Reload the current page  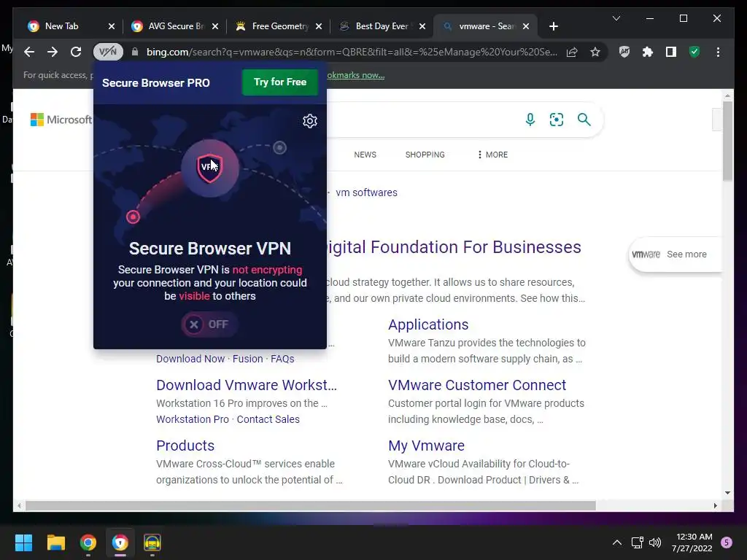(76, 52)
